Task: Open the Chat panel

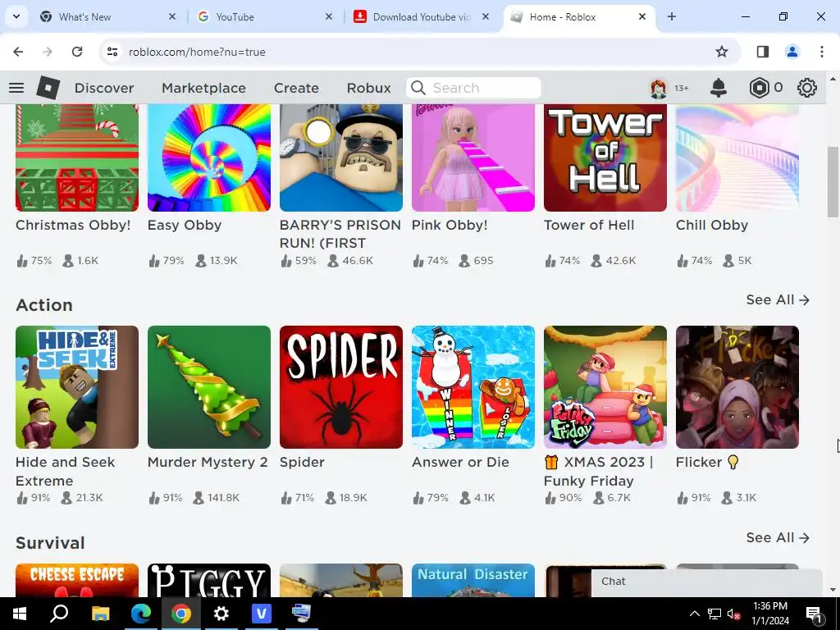Action: tap(706, 582)
